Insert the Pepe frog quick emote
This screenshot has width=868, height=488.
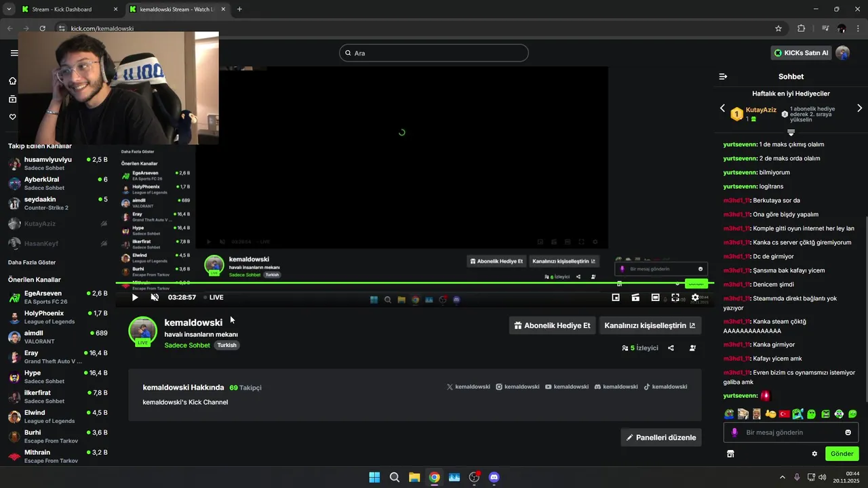click(x=729, y=414)
